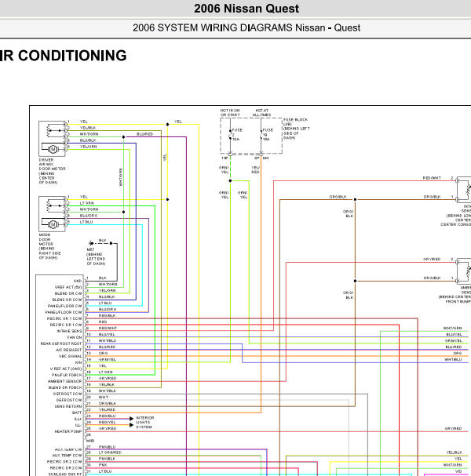Click the "RECIRC DR 2 CW" pin label
Image resolution: width=471 pixels, height=476 pixels.
pos(66,468)
